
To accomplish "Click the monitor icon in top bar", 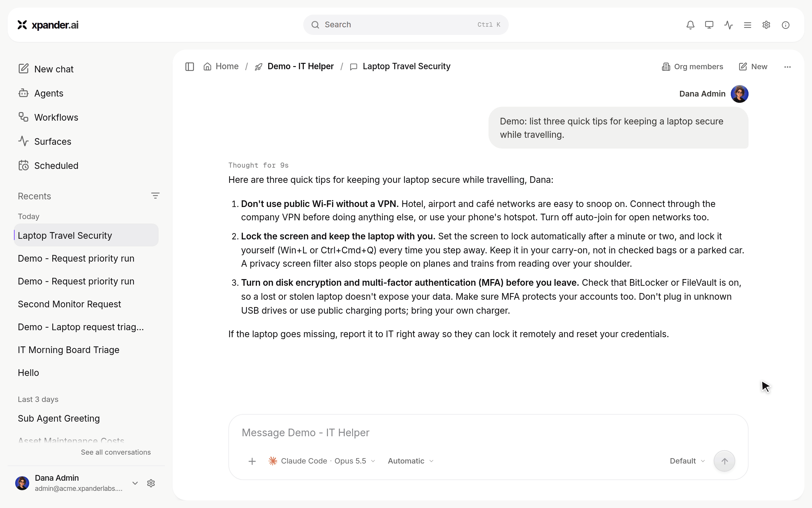I will tap(709, 25).
